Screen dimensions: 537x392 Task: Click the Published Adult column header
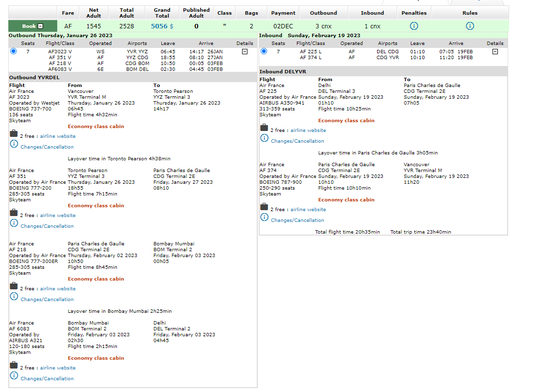[x=196, y=13]
